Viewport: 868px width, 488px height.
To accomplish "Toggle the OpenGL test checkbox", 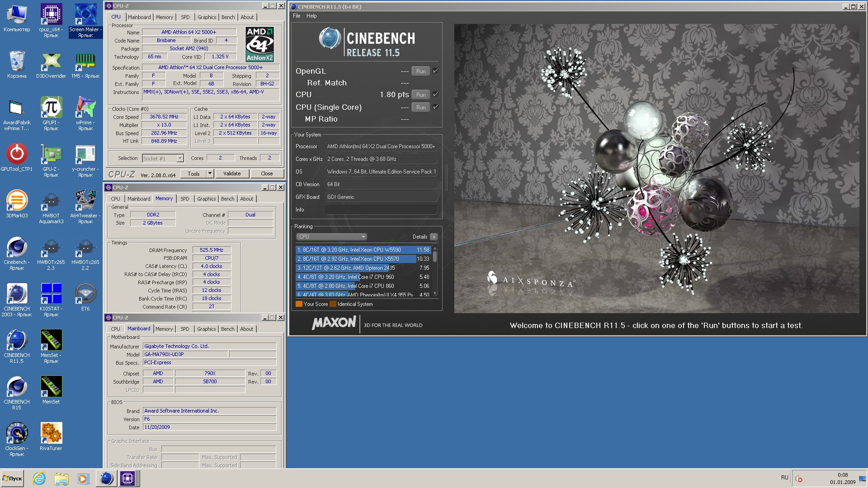I will pos(435,71).
